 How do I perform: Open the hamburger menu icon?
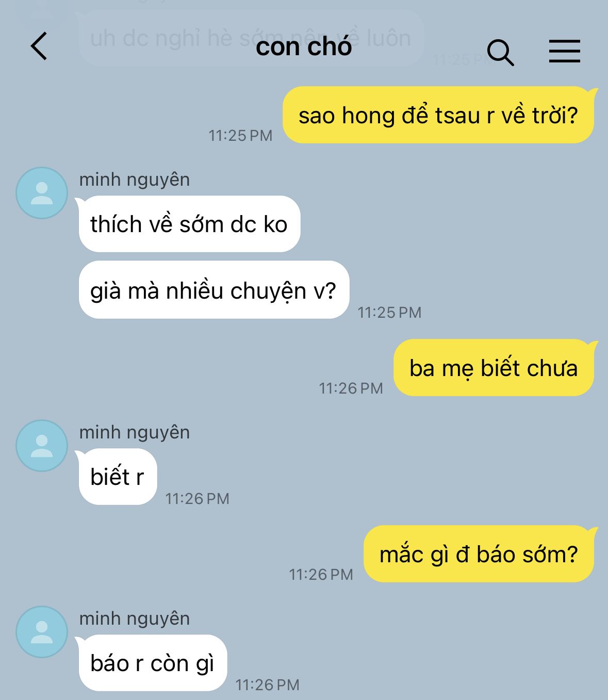pos(564,51)
